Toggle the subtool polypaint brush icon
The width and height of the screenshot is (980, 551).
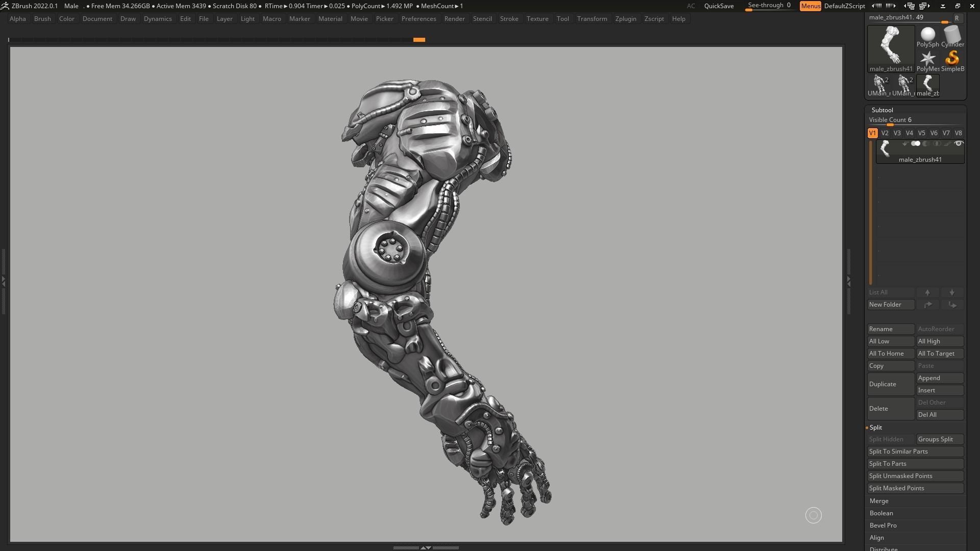(948, 144)
